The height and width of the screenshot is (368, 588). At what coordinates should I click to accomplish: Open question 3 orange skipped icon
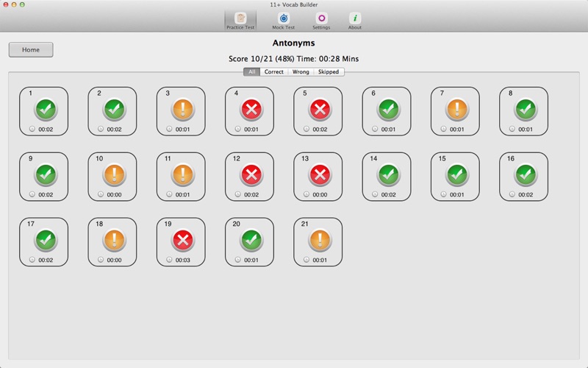[x=182, y=109]
